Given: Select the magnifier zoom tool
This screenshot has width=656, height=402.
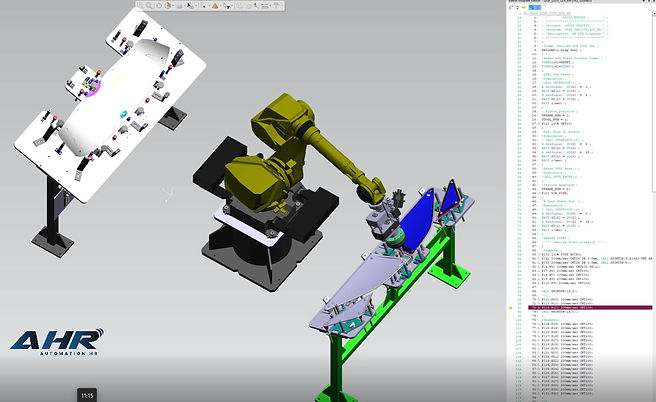Looking at the screenshot, I should coord(149,5).
